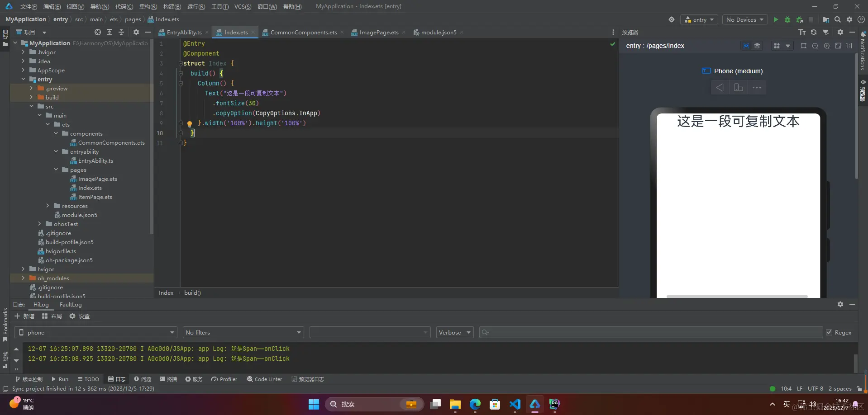Open phone device dropdown in HiLog

96,332
